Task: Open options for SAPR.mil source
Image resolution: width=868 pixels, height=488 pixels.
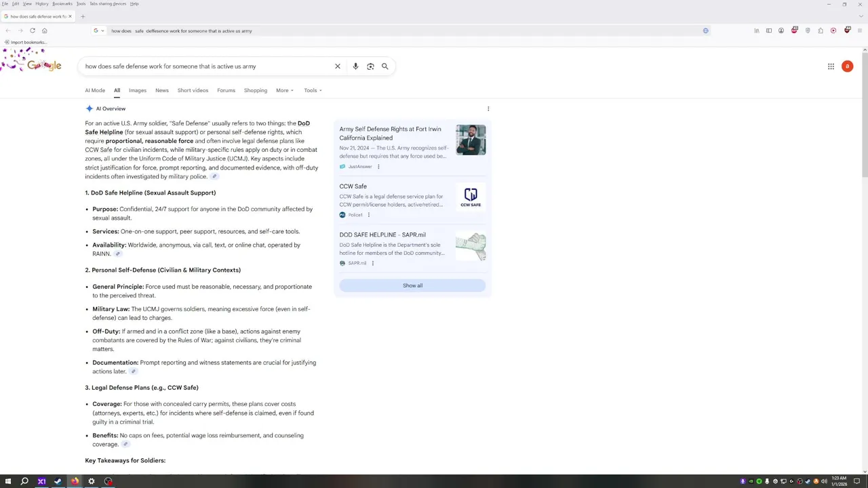Action: [x=372, y=263]
